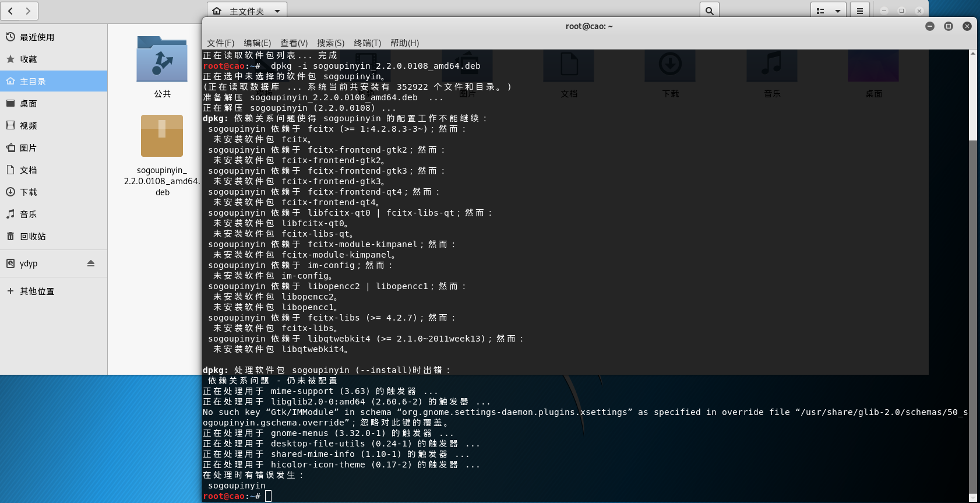
Task: Click the 未安装软件包 fcitx-module-kimpanel line
Action: coord(305,255)
